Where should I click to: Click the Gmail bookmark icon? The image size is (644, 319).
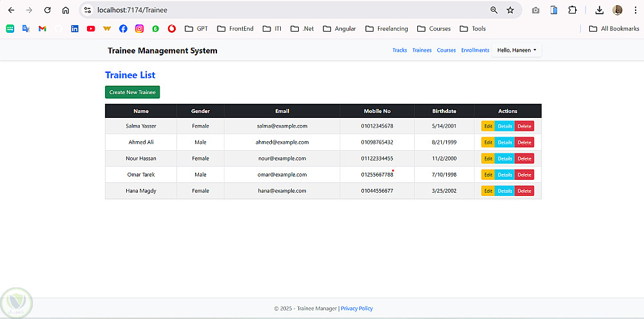coord(43,28)
